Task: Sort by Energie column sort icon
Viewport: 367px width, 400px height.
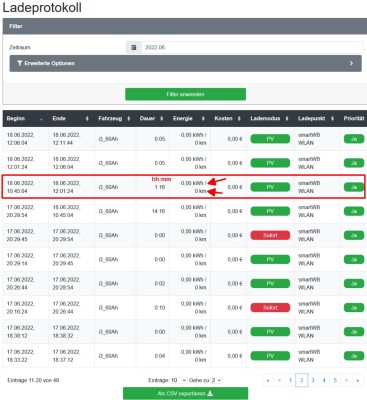Action: coord(203,119)
